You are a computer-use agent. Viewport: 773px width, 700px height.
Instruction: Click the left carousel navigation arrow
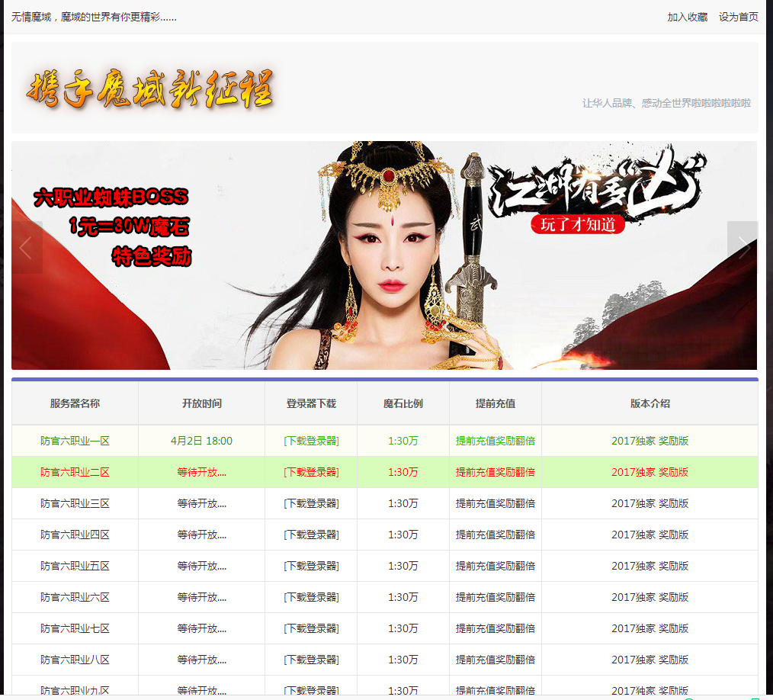[25, 246]
